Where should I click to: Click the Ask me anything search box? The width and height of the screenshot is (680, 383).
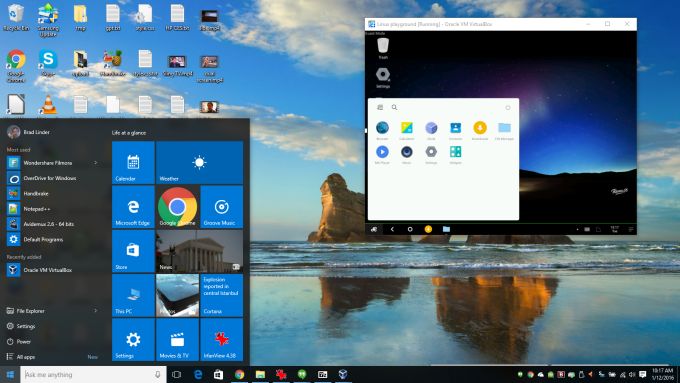tap(93, 374)
